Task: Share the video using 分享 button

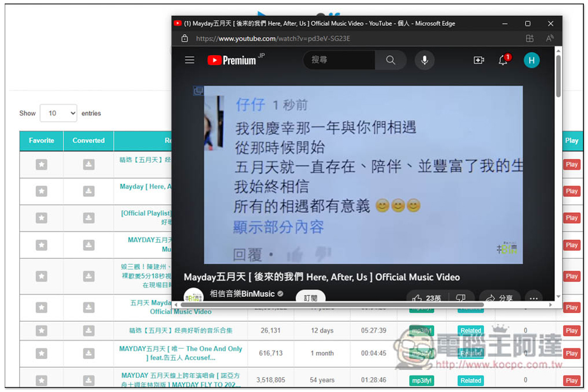Action: (499, 298)
